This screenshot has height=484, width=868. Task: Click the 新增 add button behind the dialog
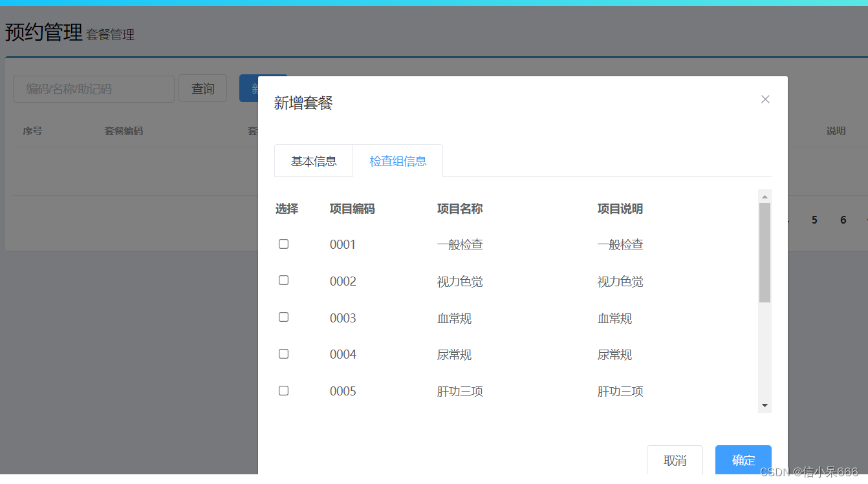point(264,89)
